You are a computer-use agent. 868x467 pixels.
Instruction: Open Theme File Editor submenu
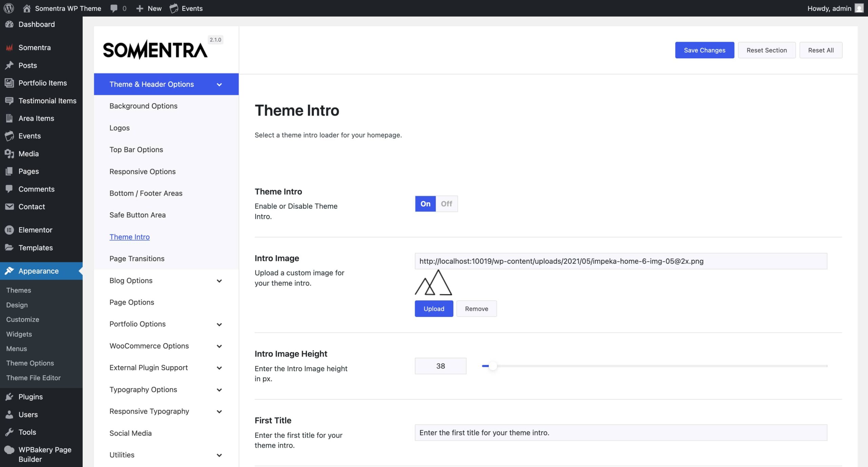tap(34, 378)
